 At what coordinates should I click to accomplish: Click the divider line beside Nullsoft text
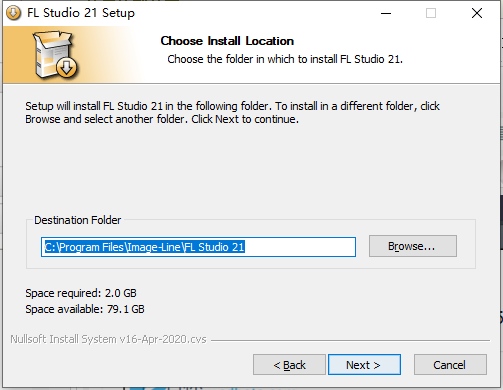pos(350,340)
